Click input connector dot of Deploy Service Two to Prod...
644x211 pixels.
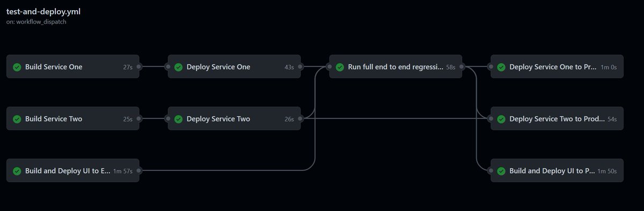[491, 119]
